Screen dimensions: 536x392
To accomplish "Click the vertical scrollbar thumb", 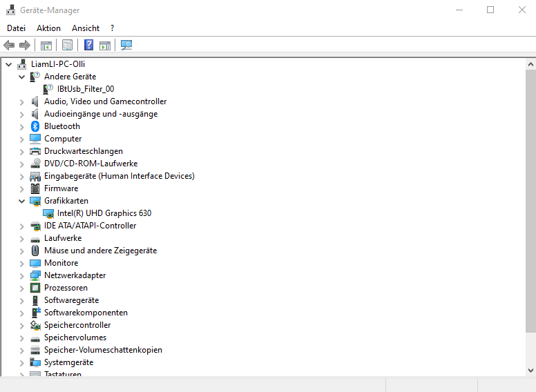I will point(530,201).
